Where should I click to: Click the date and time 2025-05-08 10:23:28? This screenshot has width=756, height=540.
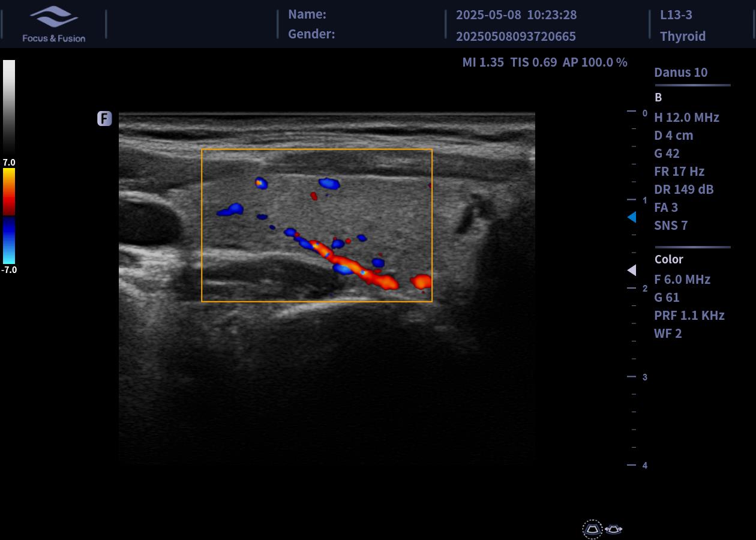pyautogui.click(x=516, y=14)
